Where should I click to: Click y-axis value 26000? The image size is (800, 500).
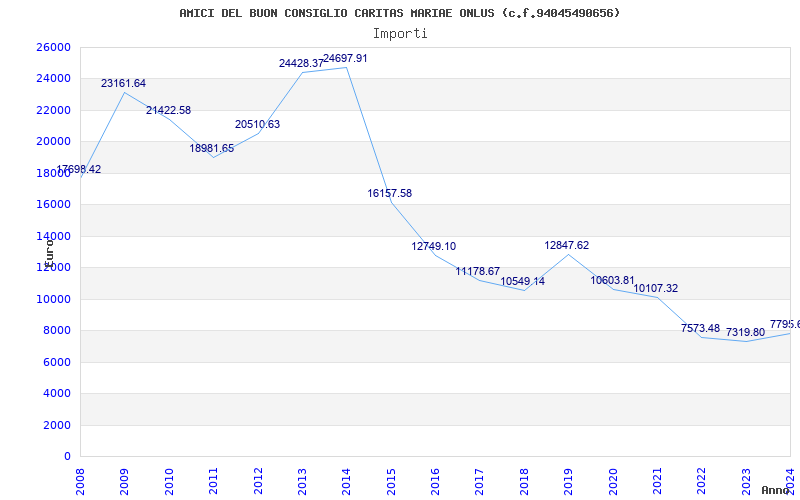(x=53, y=47)
